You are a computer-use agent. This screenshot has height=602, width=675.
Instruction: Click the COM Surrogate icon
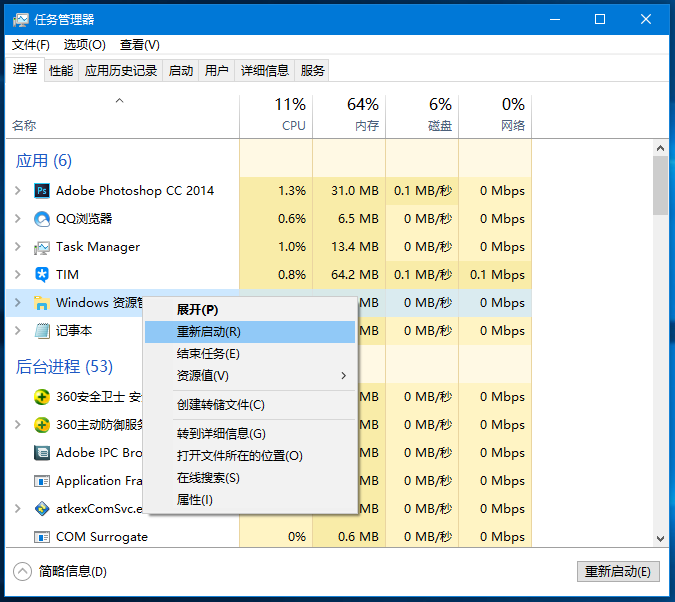coord(42,537)
